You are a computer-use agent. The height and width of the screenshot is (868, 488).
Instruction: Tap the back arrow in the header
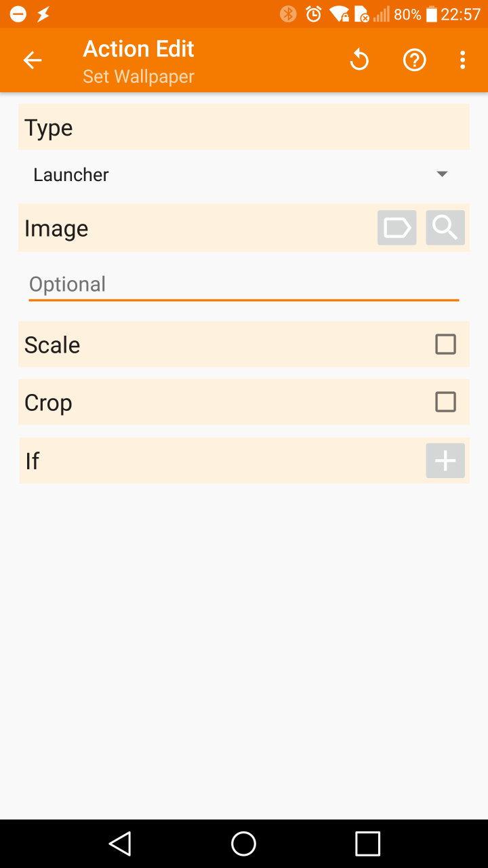click(33, 60)
